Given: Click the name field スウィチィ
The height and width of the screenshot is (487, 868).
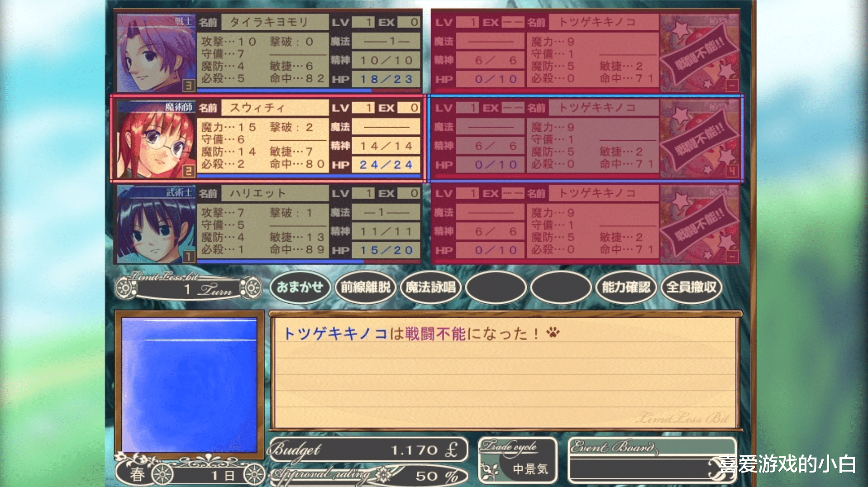Looking at the screenshot, I should click(275, 108).
